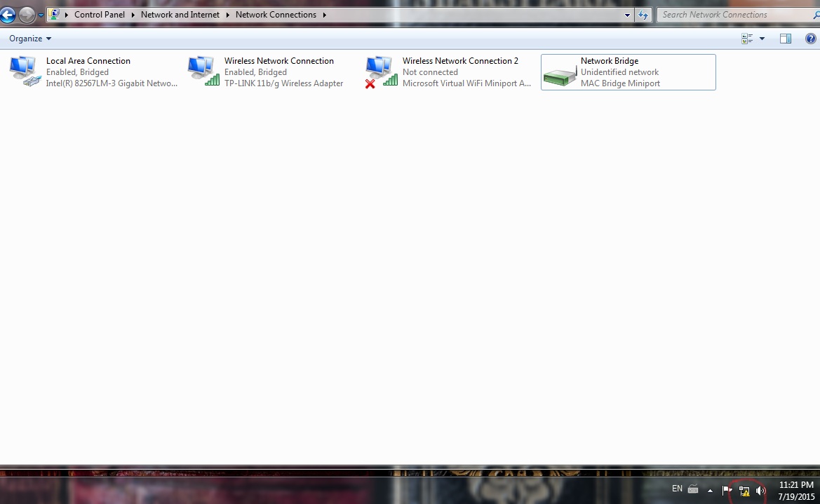The image size is (820, 504).
Task: Toggle the preview pane button
Action: [786, 39]
